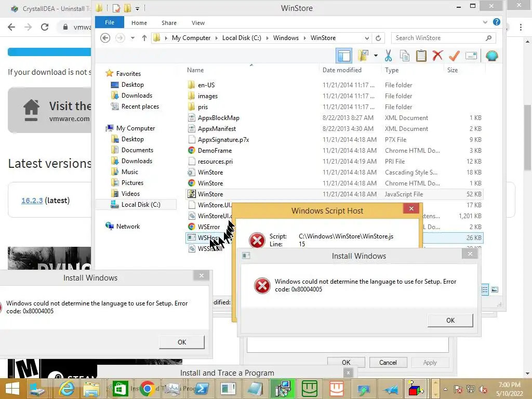Screen dimensions: 532x399
Task: Select the AppxBlockMap XML file
Action: (x=219, y=118)
